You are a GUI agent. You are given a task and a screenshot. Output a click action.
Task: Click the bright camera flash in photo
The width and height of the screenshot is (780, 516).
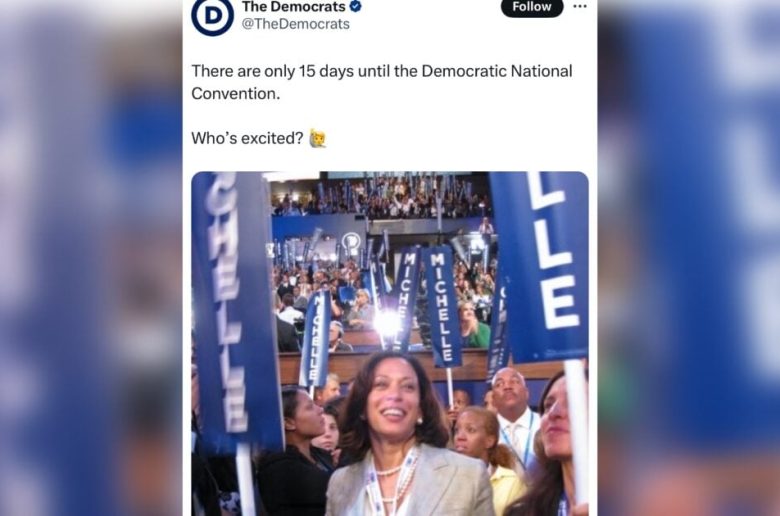[x=387, y=324]
